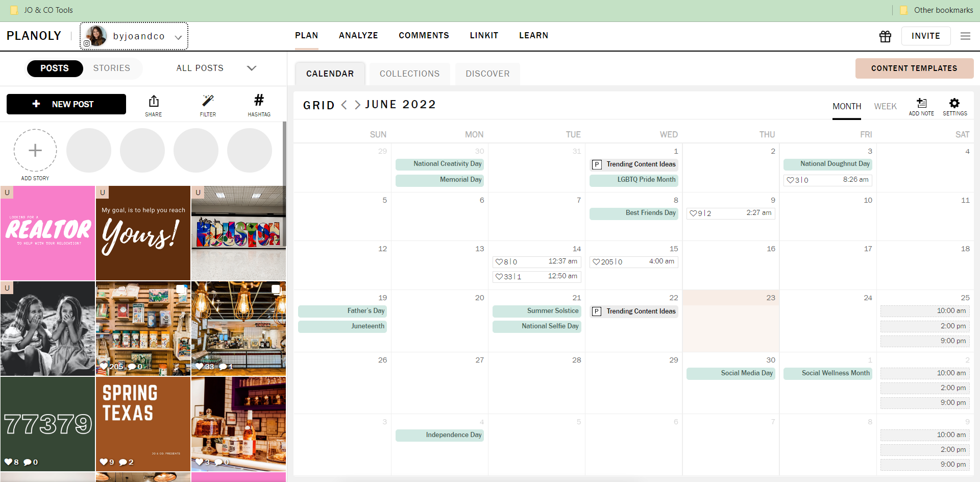Click the Add Note icon
Screen dimensions: 980x482
coord(921,103)
